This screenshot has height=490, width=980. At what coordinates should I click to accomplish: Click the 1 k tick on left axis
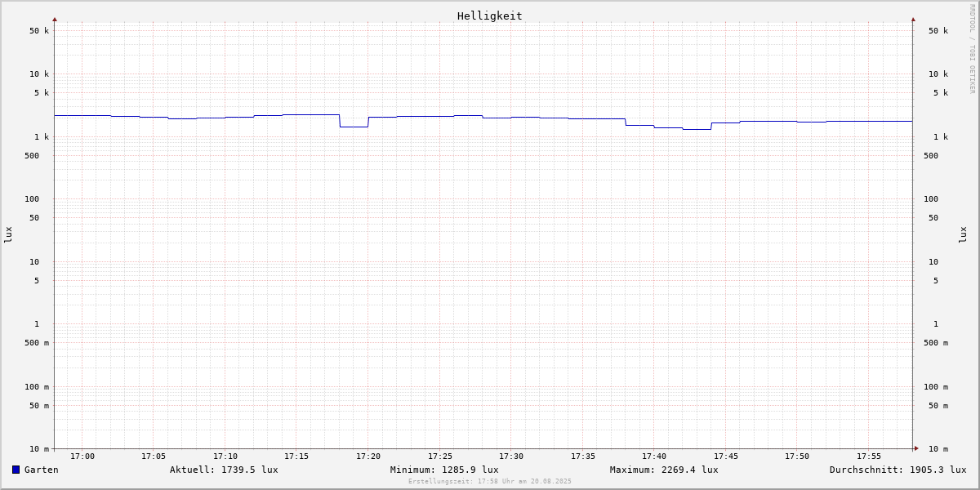(x=42, y=137)
